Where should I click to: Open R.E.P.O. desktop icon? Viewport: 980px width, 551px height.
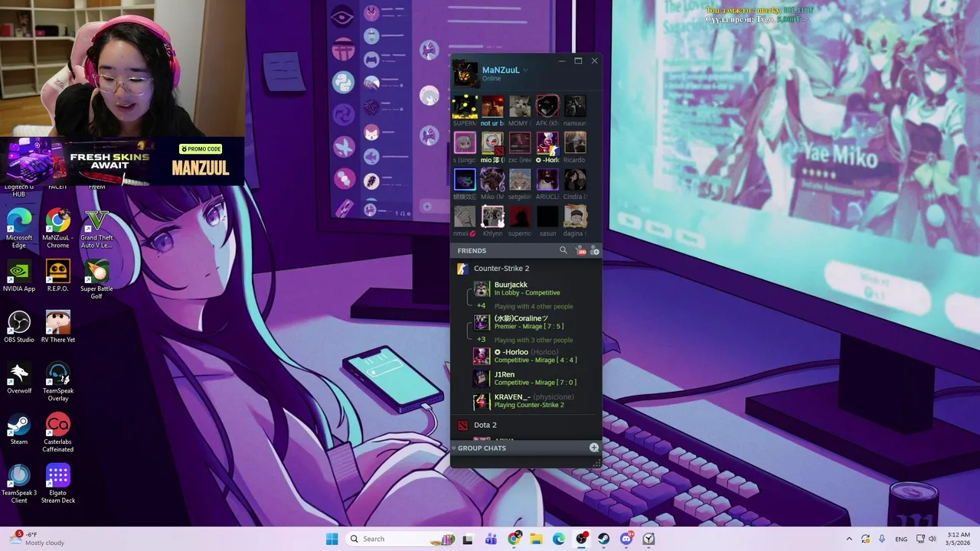coord(57,275)
